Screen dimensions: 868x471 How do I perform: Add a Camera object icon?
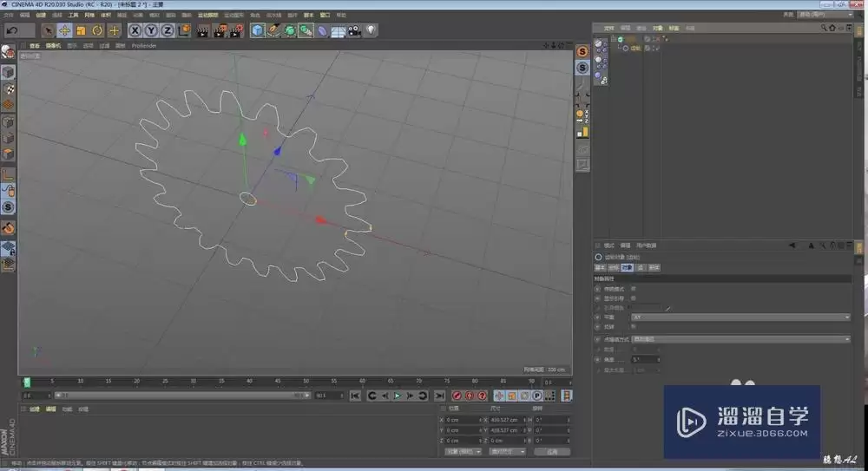coord(354,30)
